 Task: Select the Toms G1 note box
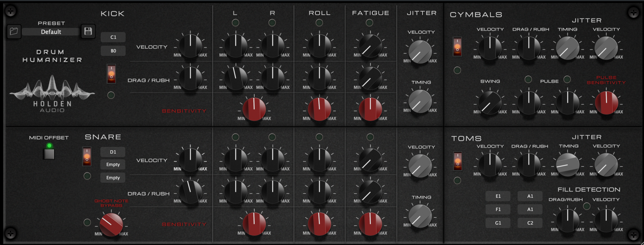coord(498,223)
